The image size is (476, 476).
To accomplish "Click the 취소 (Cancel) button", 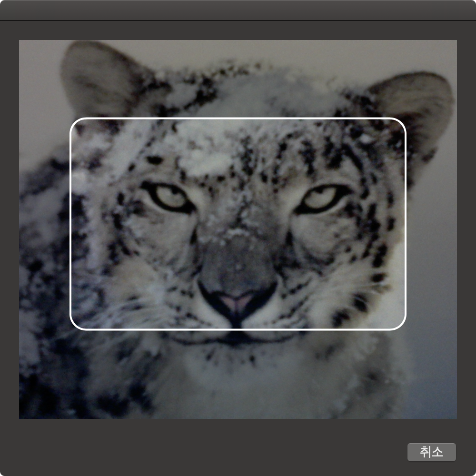I will 431,452.
